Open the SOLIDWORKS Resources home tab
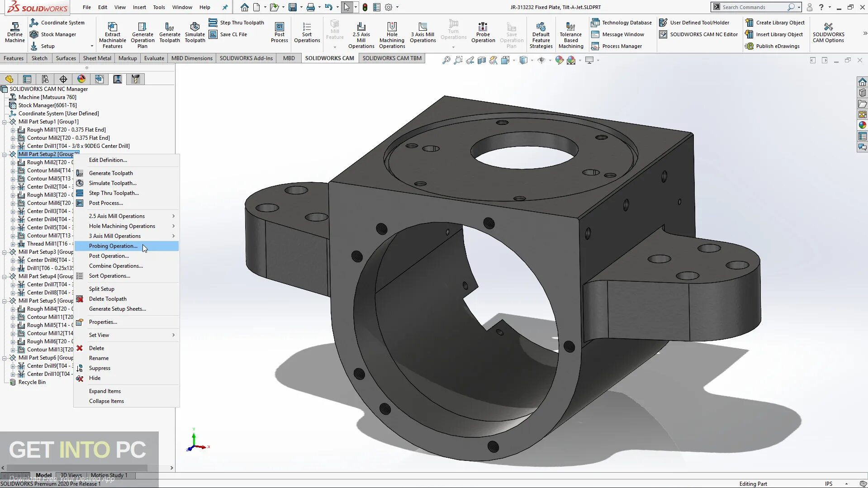This screenshot has height=488, width=868. click(x=862, y=82)
